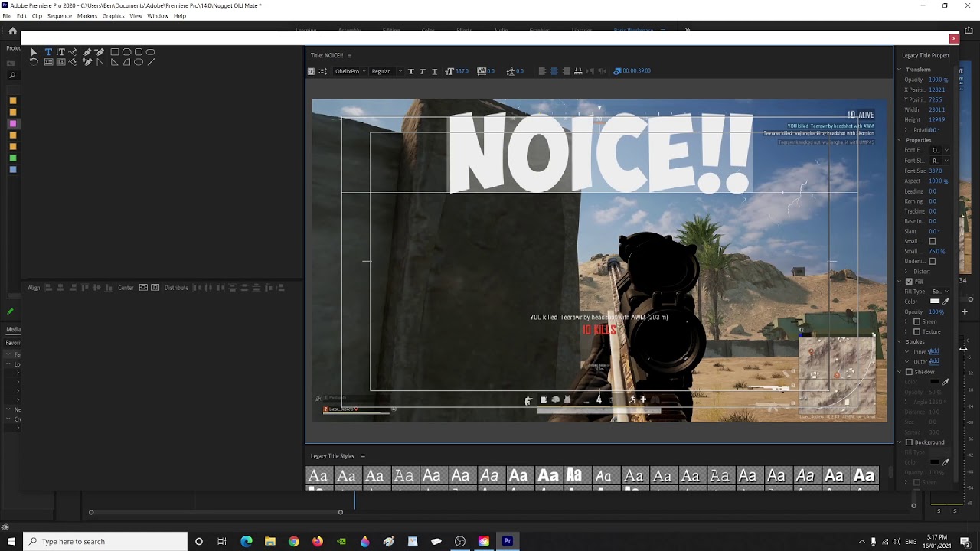Select the Wedge shape tool
980x551 pixels.
click(115, 62)
